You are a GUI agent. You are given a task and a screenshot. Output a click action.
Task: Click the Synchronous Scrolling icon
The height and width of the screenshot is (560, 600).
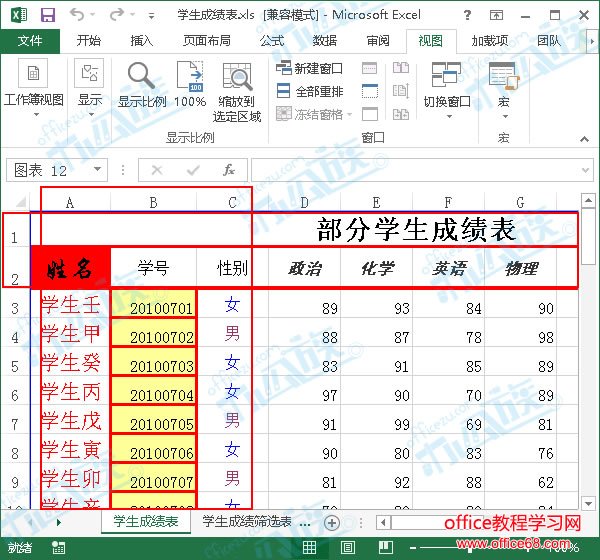pyautogui.click(x=401, y=91)
